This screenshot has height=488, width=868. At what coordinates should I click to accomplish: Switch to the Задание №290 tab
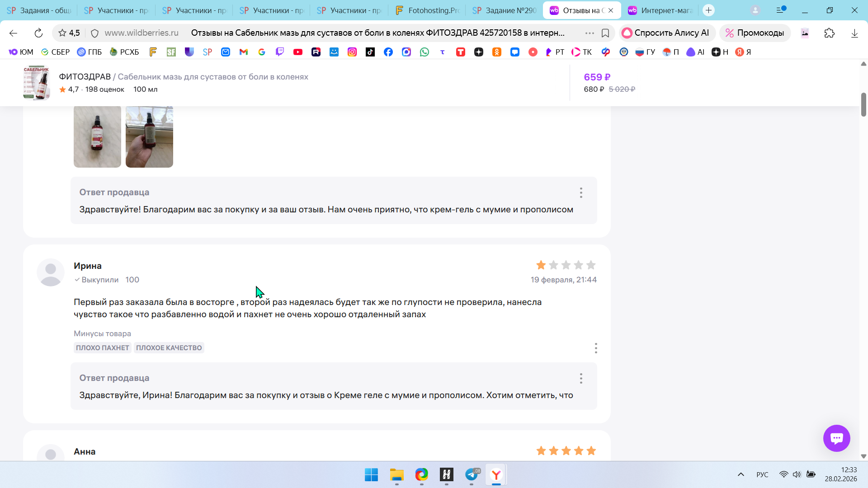coord(505,10)
